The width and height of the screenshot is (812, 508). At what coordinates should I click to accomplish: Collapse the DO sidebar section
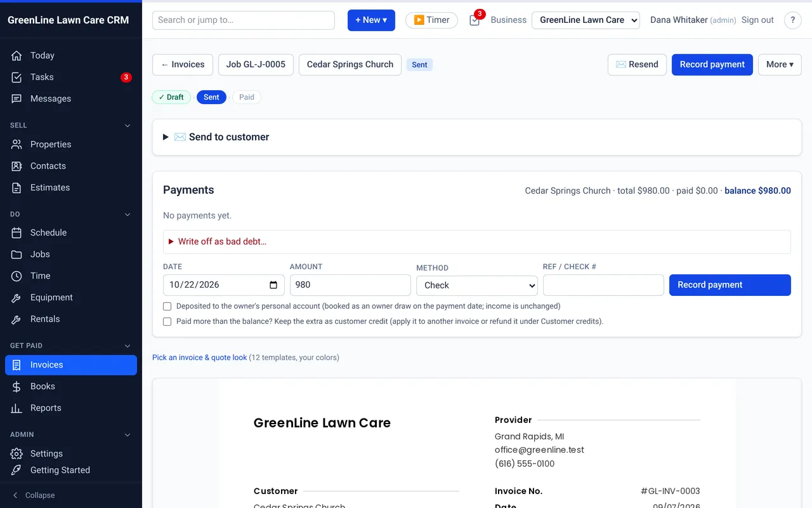click(128, 215)
